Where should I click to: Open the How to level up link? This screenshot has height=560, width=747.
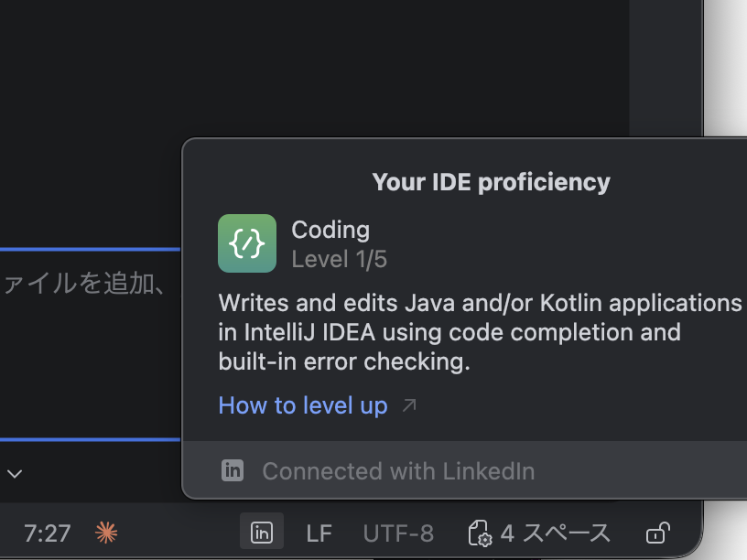303,405
